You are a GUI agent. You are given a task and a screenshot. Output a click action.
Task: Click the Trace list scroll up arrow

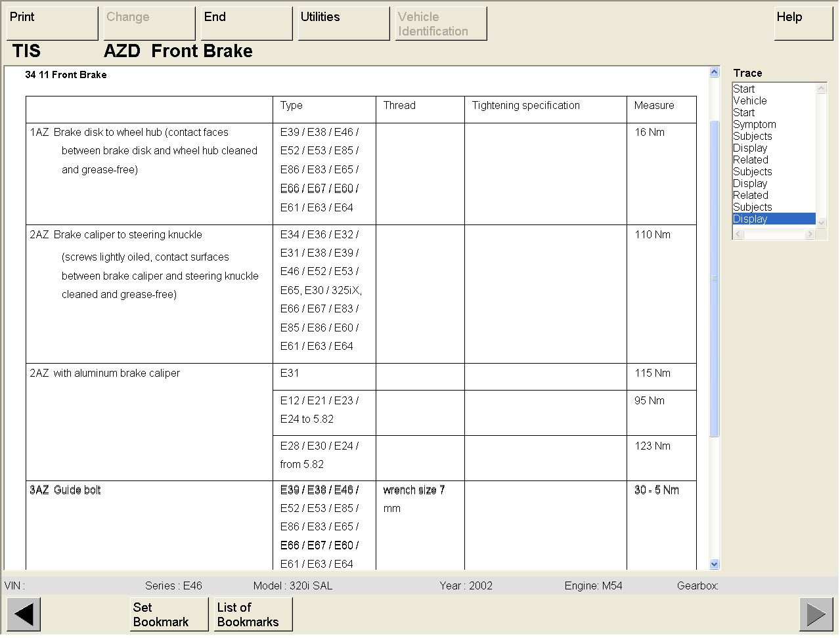(x=821, y=88)
